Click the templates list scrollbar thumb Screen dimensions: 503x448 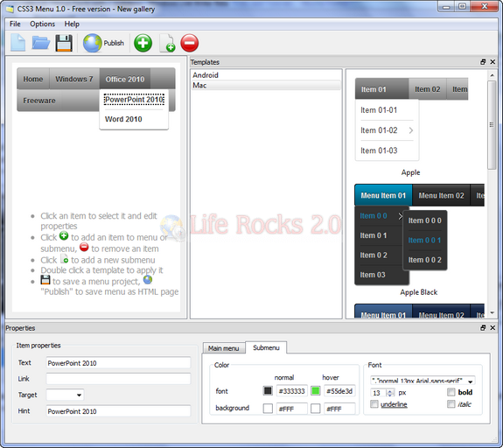(492, 125)
